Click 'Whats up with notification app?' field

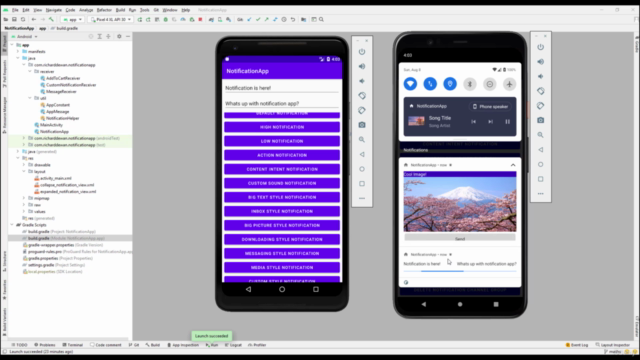(282, 104)
